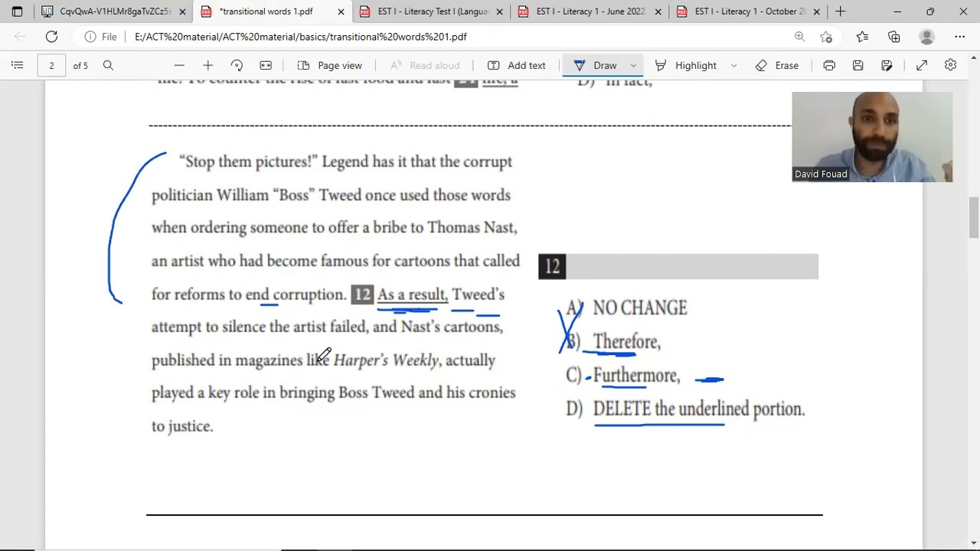
Task: Zoom out of the PDF
Action: pos(178,66)
